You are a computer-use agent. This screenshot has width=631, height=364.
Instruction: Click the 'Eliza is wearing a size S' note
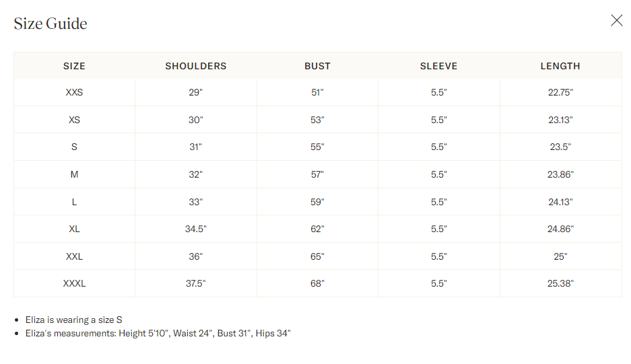pos(73,320)
